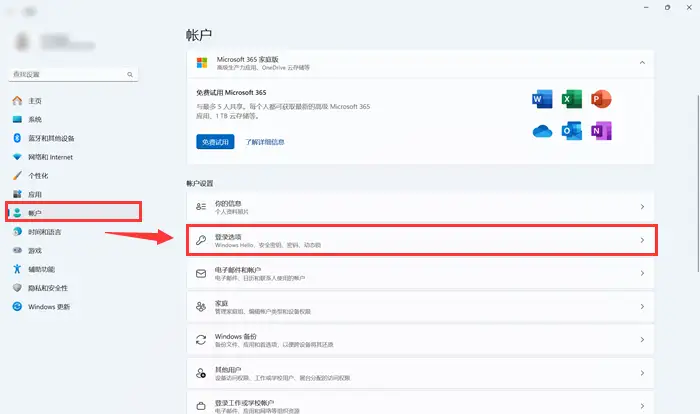The width and height of the screenshot is (700, 414).
Task: Open 个性化 personalization brush icon
Action: point(17,176)
